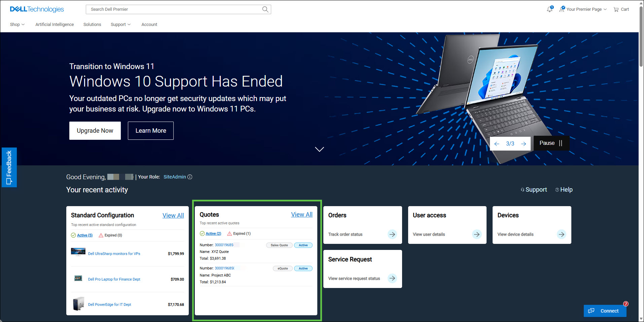Open the Help icon near recent activity
This screenshot has width=644, height=322.
558,190
